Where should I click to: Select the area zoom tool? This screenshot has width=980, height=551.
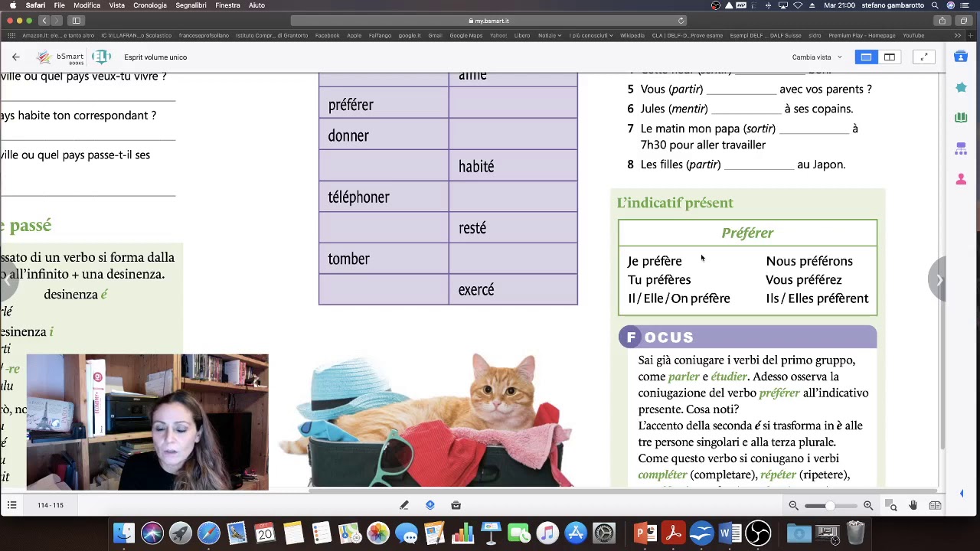pos(891,505)
